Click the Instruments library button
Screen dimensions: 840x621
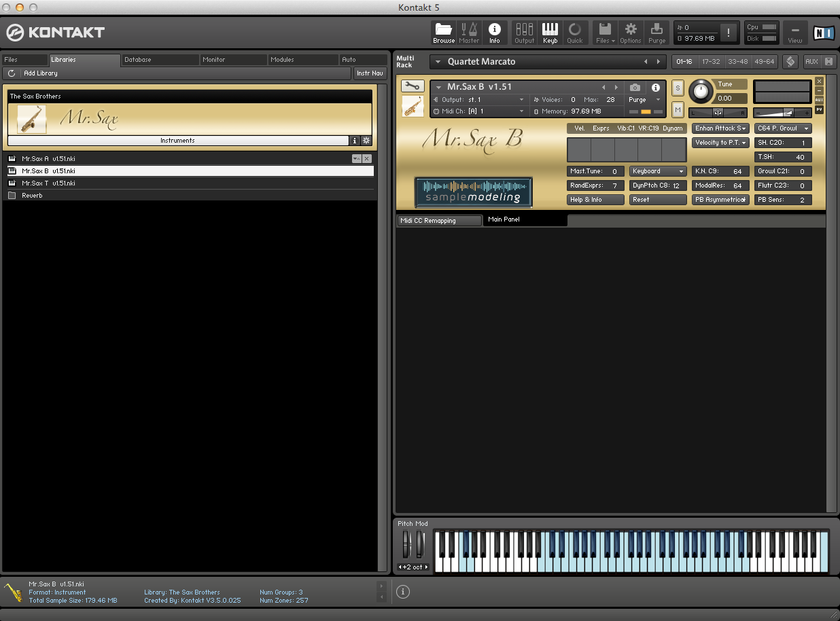(x=178, y=141)
